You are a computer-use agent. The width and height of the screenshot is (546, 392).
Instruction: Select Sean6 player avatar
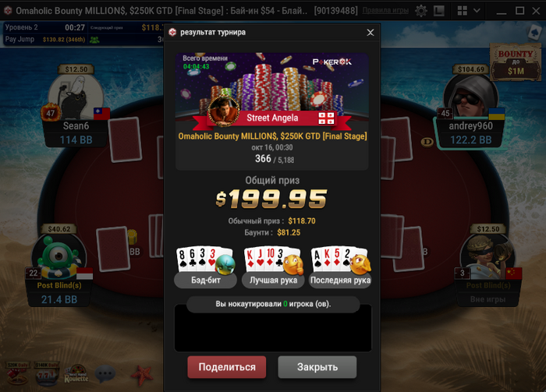(x=76, y=96)
